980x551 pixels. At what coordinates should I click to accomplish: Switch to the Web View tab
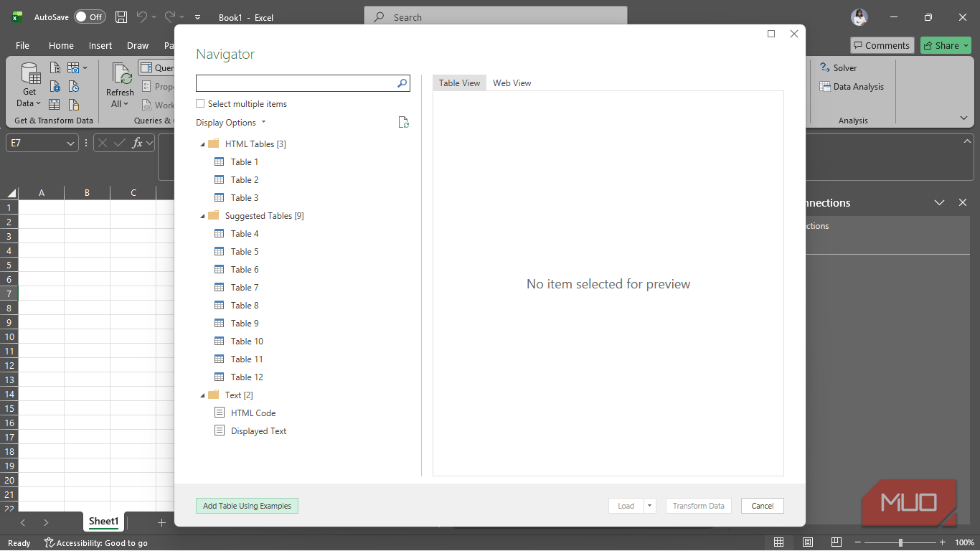(512, 83)
